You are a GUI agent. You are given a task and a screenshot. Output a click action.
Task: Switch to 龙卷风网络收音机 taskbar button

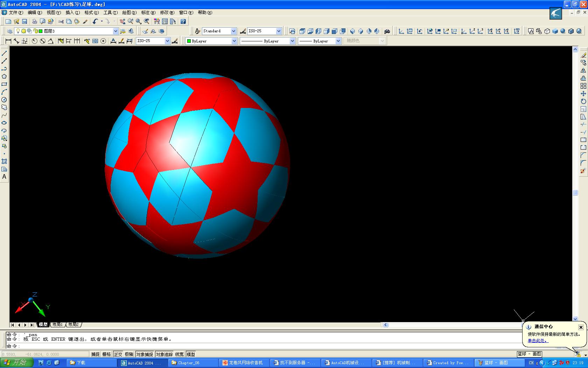(x=245, y=363)
